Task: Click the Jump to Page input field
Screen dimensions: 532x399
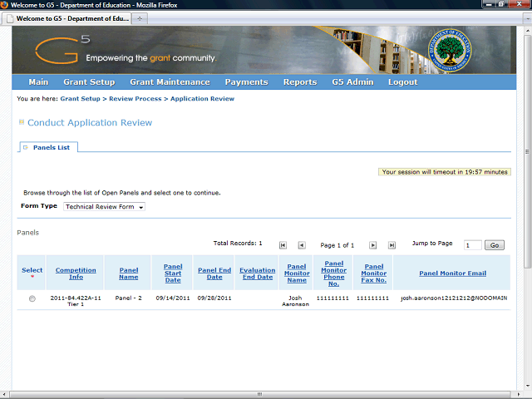Action: 472,245
